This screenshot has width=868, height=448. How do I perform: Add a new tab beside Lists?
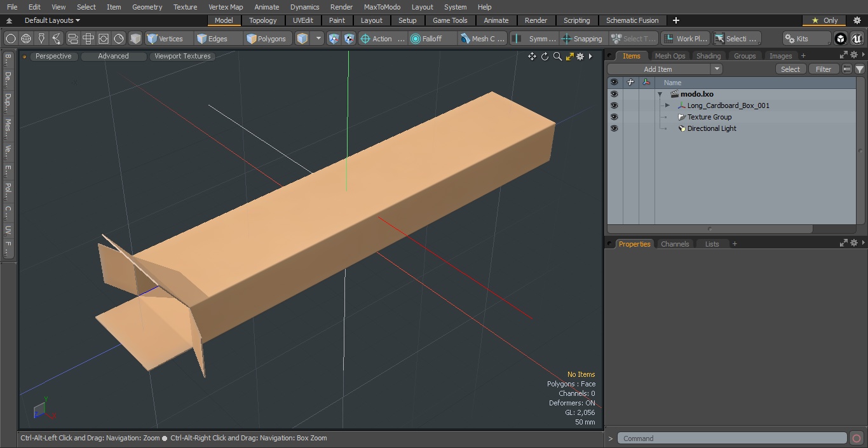735,244
